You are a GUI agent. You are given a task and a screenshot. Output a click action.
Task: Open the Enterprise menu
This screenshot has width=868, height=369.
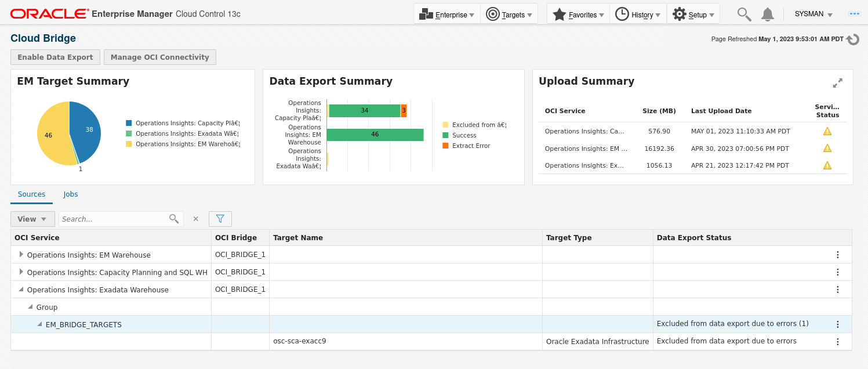(x=446, y=14)
